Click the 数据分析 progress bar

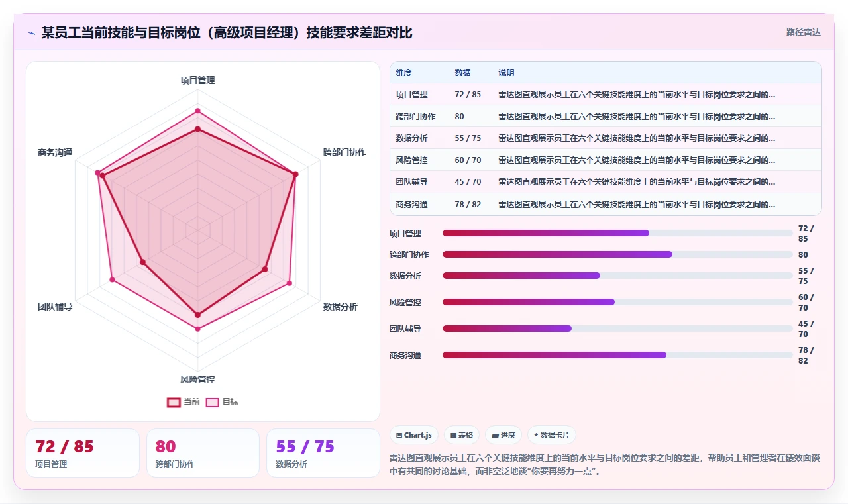click(617, 276)
